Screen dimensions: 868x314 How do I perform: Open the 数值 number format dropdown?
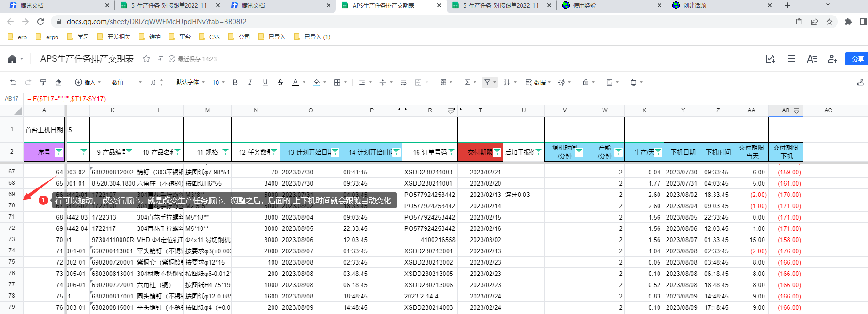[x=127, y=82]
